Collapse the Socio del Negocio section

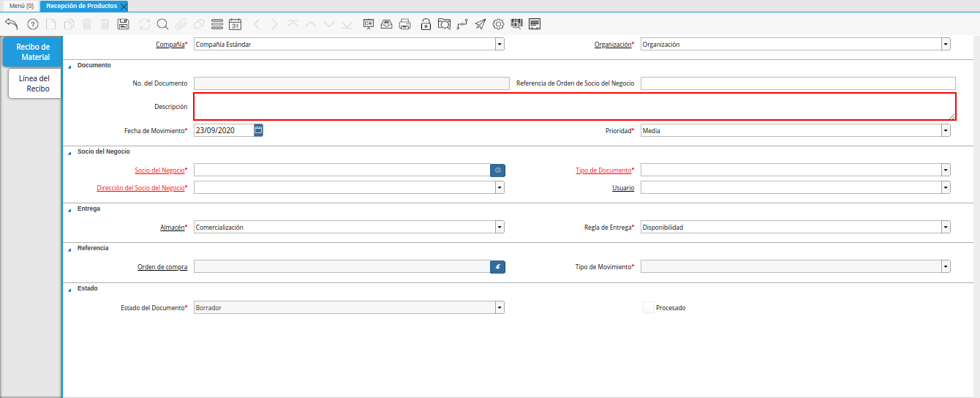point(70,152)
